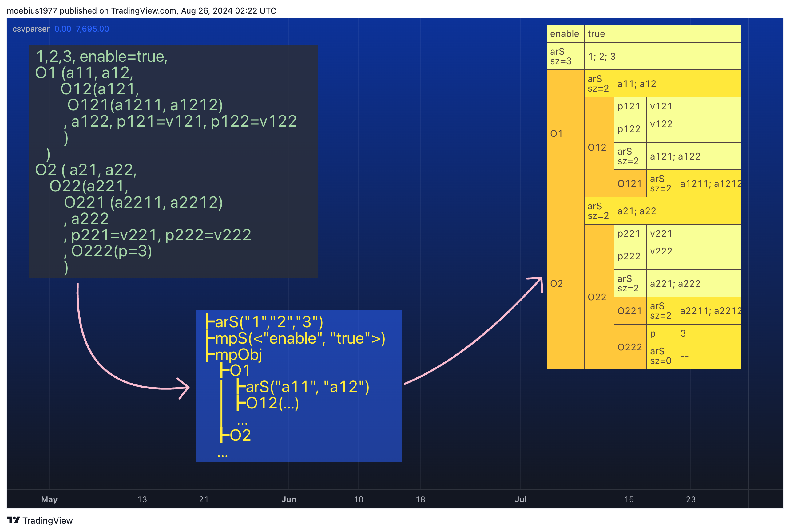Click the ', O222(p=3)' source line
Viewport: 790px width, 532px height.
(x=108, y=251)
